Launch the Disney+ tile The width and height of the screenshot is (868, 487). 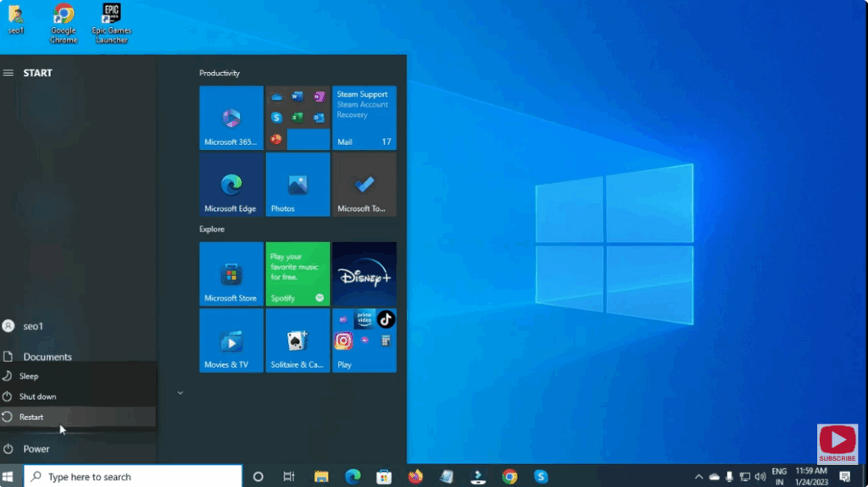pyautogui.click(x=364, y=274)
